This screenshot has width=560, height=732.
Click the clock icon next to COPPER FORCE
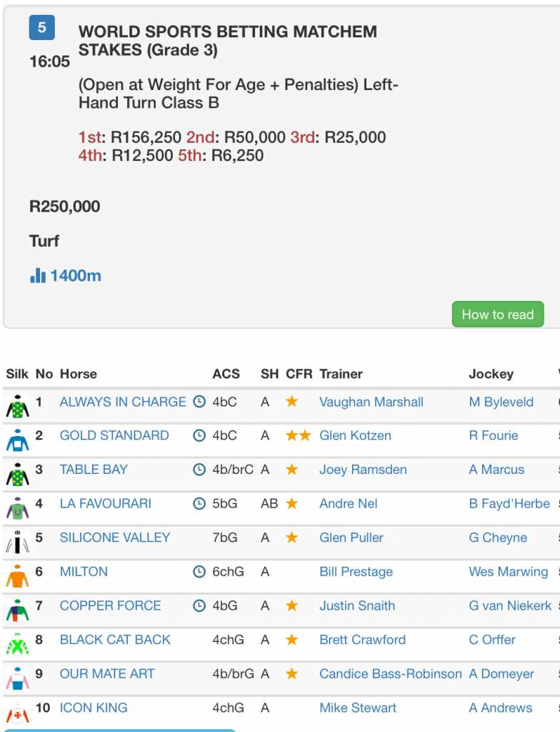[199, 606]
